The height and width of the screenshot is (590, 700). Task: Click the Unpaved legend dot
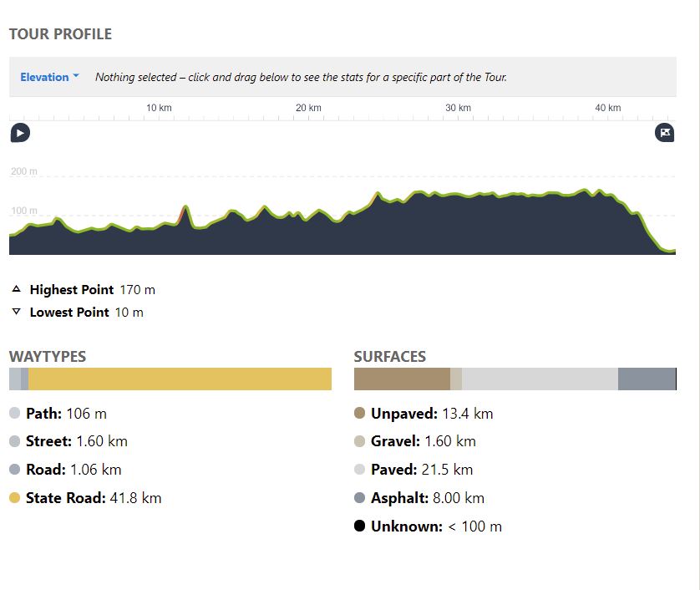tap(359, 413)
